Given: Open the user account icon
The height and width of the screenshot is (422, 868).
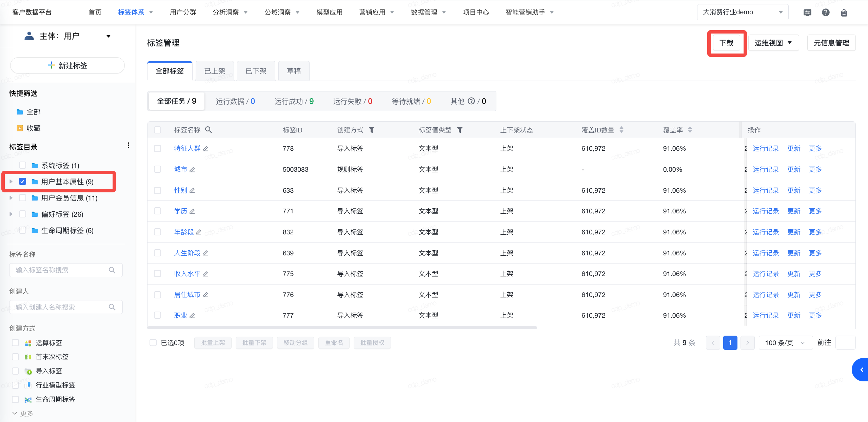Looking at the screenshot, I should click(x=844, y=13).
